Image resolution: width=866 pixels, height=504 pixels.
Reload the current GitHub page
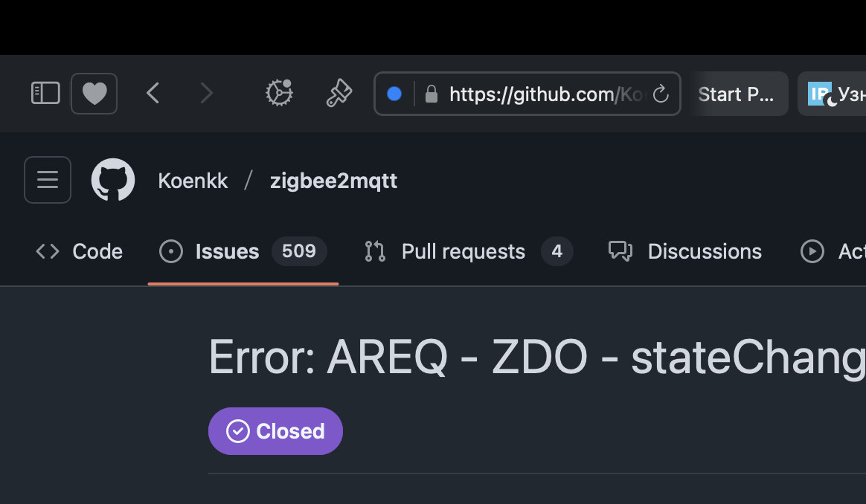click(x=660, y=94)
